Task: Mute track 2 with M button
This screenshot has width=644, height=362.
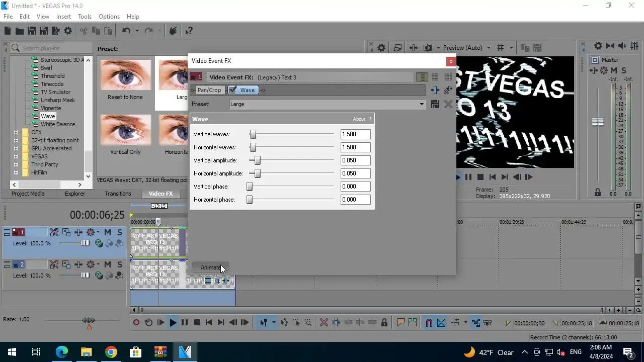Action: click(108, 264)
